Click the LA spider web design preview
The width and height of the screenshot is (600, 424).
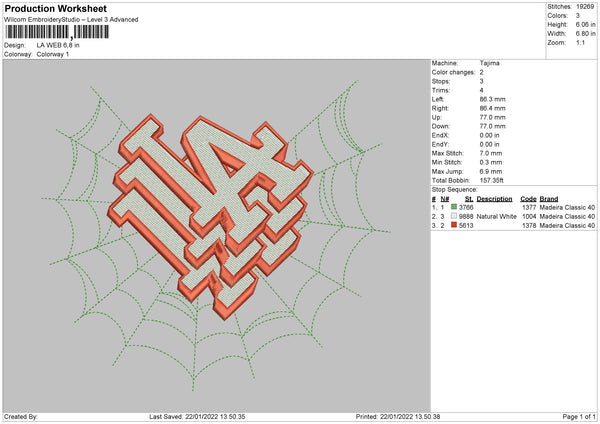point(216,236)
